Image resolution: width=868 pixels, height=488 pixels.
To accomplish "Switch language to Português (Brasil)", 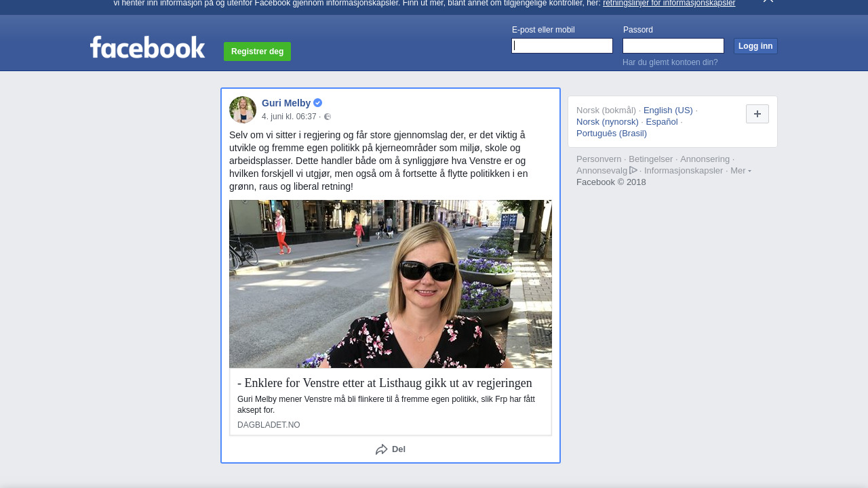I will [612, 134].
